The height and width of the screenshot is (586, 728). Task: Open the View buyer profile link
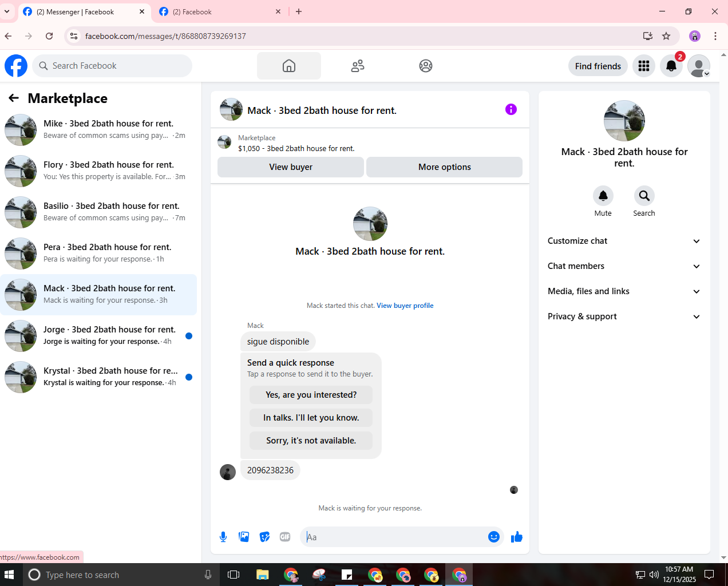click(x=405, y=306)
